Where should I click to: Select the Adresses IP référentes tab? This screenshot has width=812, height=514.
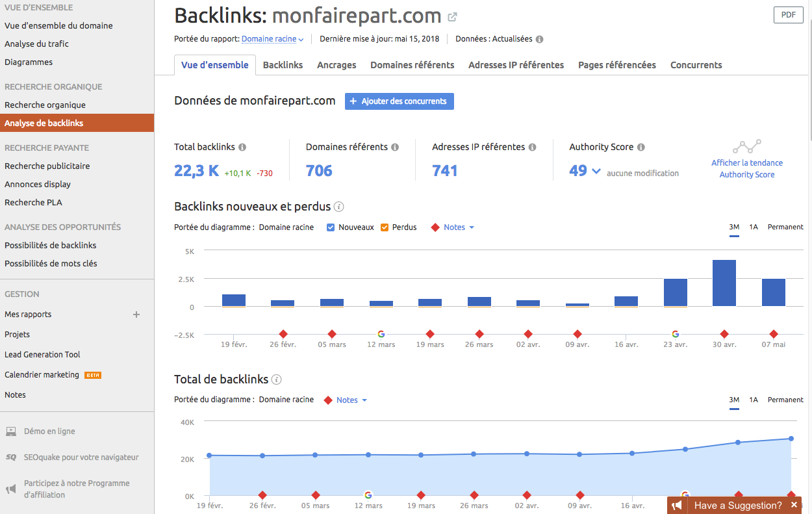516,65
